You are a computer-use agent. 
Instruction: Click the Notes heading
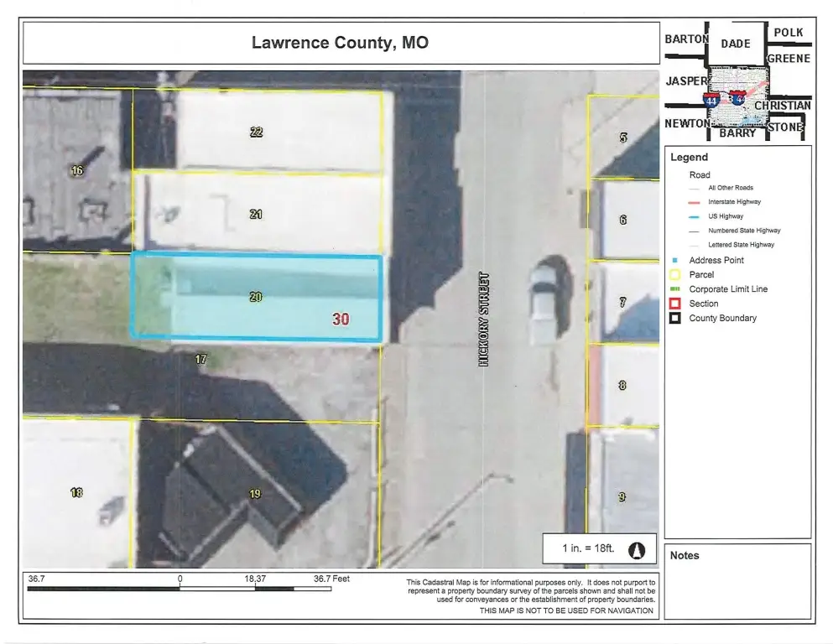(685, 555)
